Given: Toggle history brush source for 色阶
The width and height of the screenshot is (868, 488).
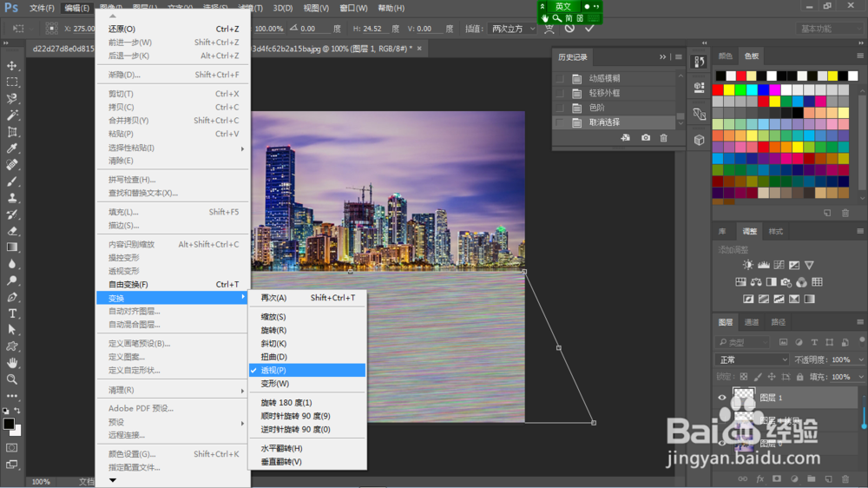Looking at the screenshot, I should [x=560, y=108].
